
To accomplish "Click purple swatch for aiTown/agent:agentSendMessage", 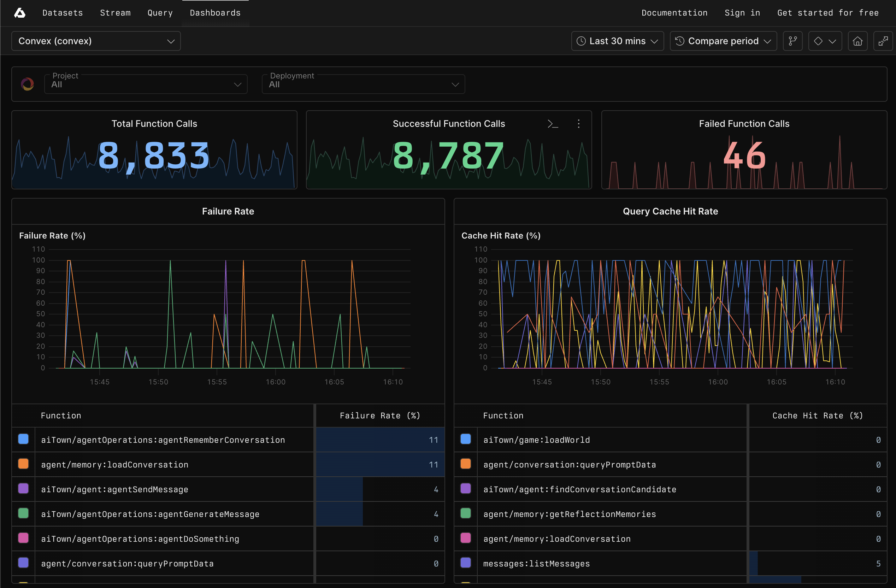I will pyautogui.click(x=23, y=489).
